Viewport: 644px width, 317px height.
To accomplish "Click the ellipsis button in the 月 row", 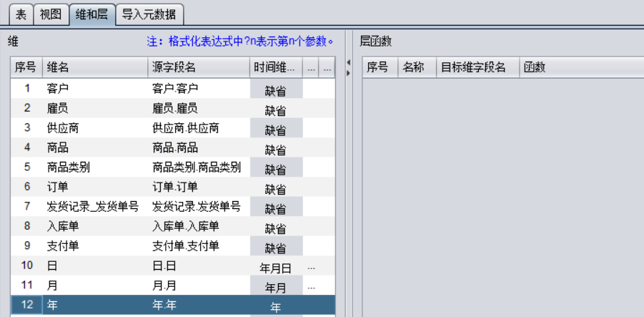I will (x=311, y=287).
